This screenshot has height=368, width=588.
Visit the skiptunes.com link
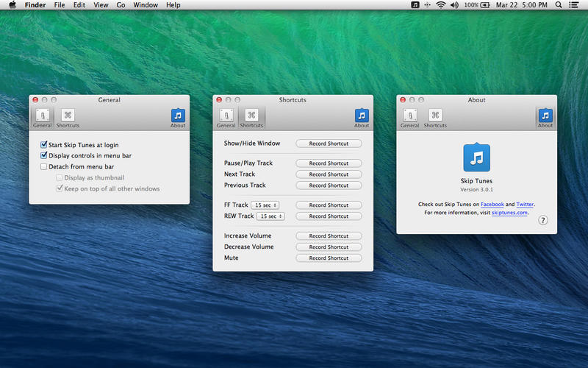point(509,213)
